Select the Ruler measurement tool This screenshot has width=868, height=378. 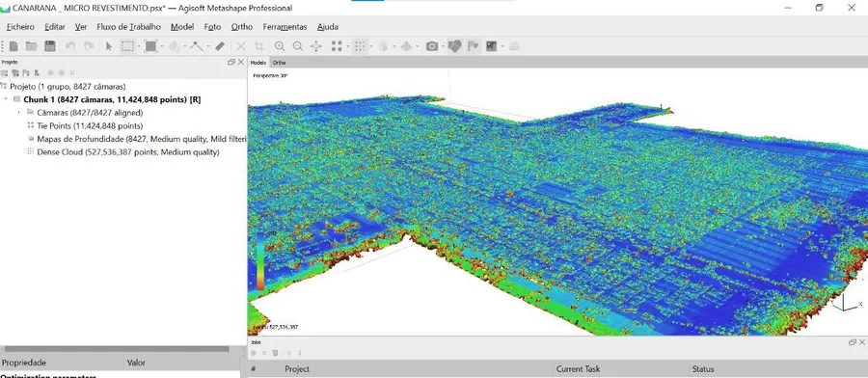click(220, 46)
